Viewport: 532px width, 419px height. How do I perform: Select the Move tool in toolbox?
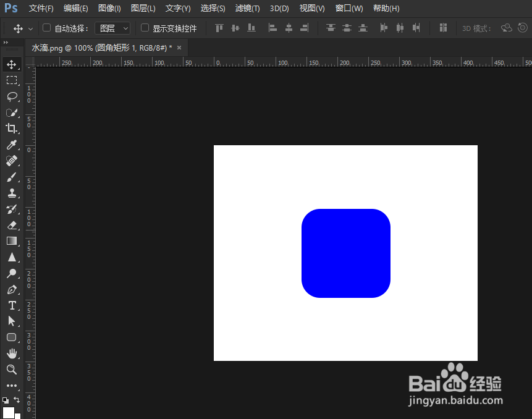[x=12, y=64]
